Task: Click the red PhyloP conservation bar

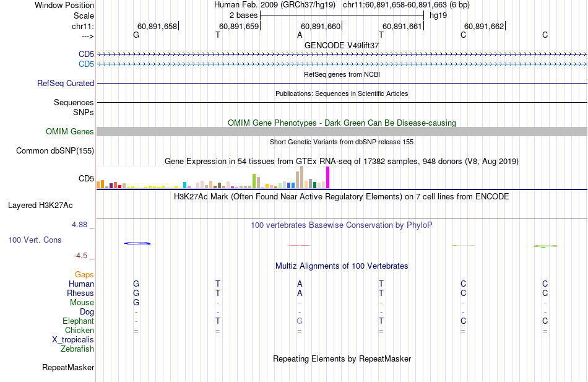Action: [299, 245]
